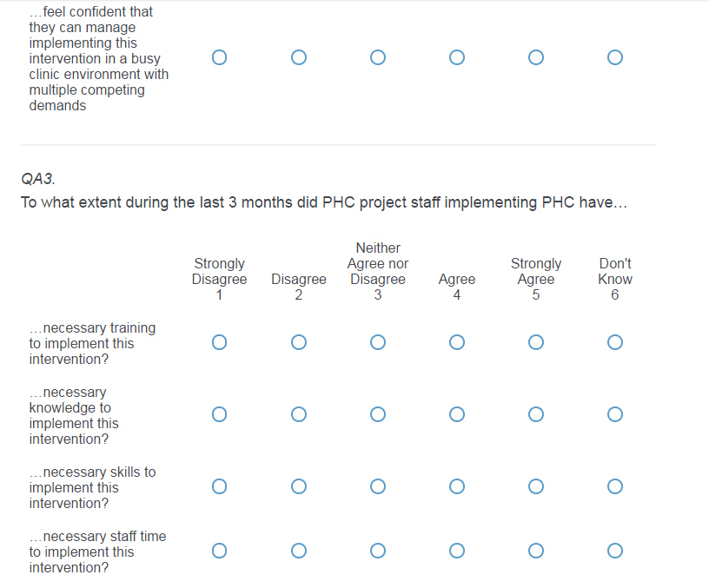Viewport: 709px width, 588px height.
Task: Mark Don't Know for feel confident row
Action: pos(615,58)
